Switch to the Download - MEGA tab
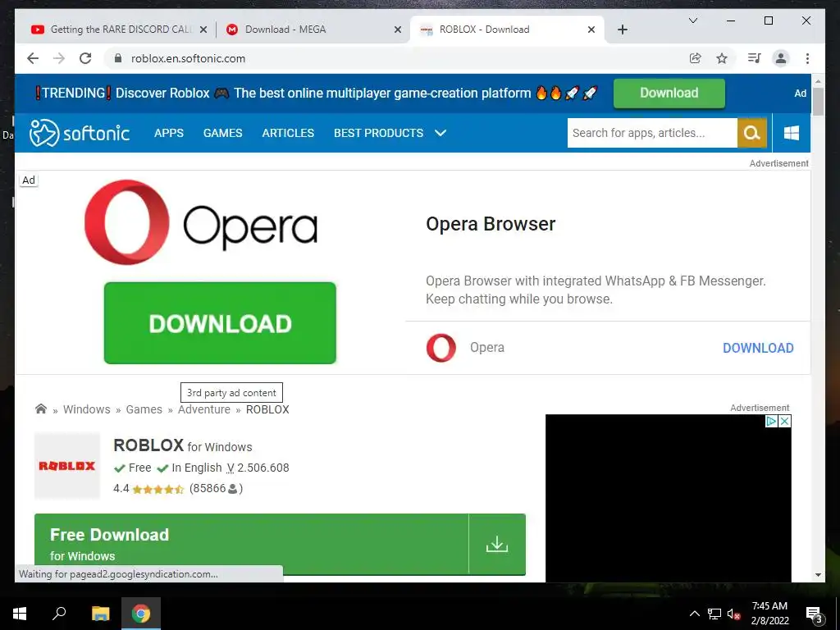This screenshot has width=840, height=630. (313, 30)
